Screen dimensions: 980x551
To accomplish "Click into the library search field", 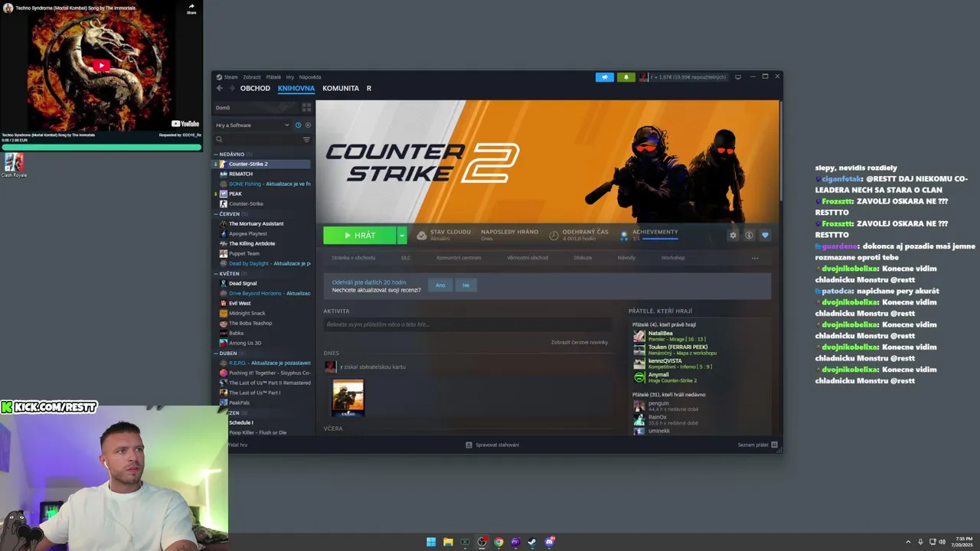I will click(257, 139).
